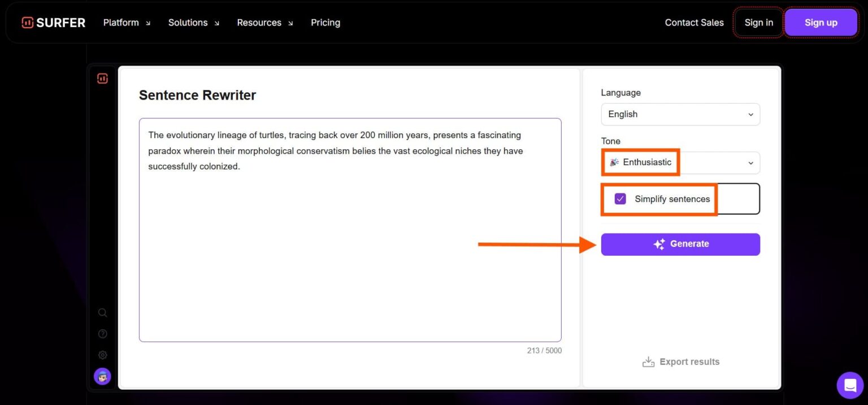
Task: Click the Sign up button
Action: tap(821, 23)
